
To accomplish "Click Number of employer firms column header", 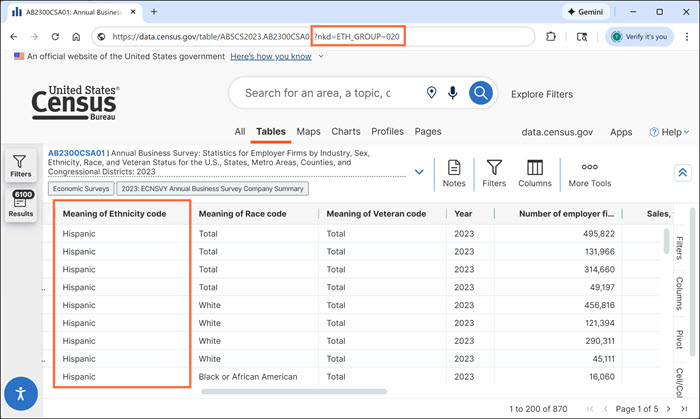I will [x=567, y=214].
